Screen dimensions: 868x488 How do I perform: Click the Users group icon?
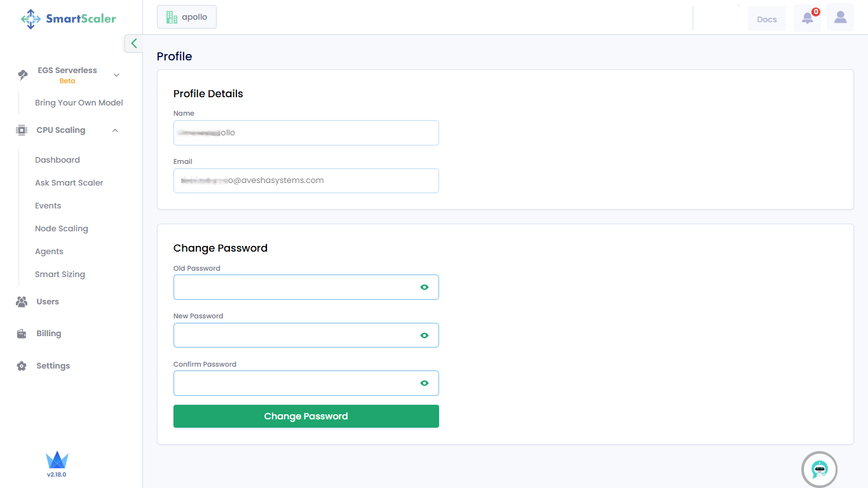(22, 302)
